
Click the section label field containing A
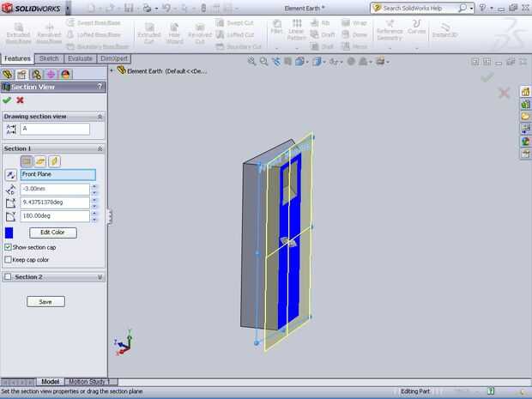pyautogui.click(x=55, y=129)
